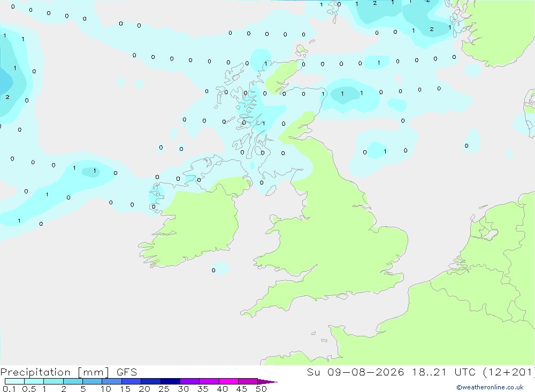
Task: Pick the 2–5 mm legend swatch
Action: pos(73,381)
